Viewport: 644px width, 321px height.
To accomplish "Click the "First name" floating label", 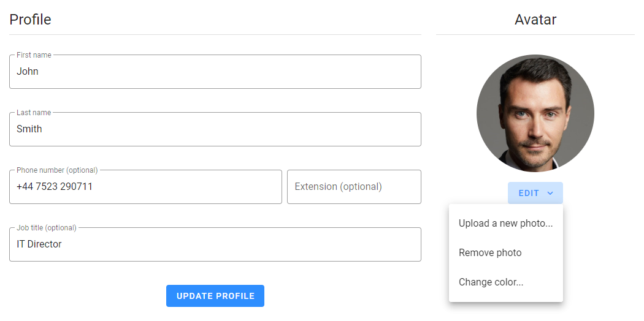I will 34,55.
